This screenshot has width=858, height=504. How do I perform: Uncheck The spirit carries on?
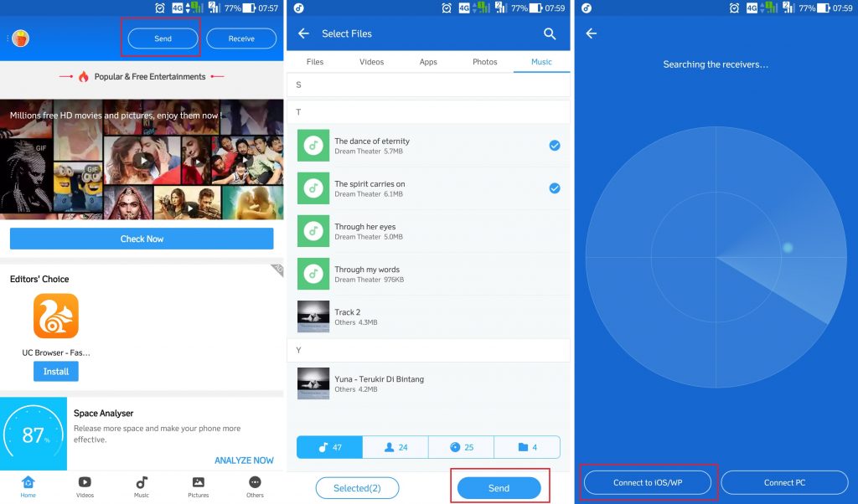point(555,188)
